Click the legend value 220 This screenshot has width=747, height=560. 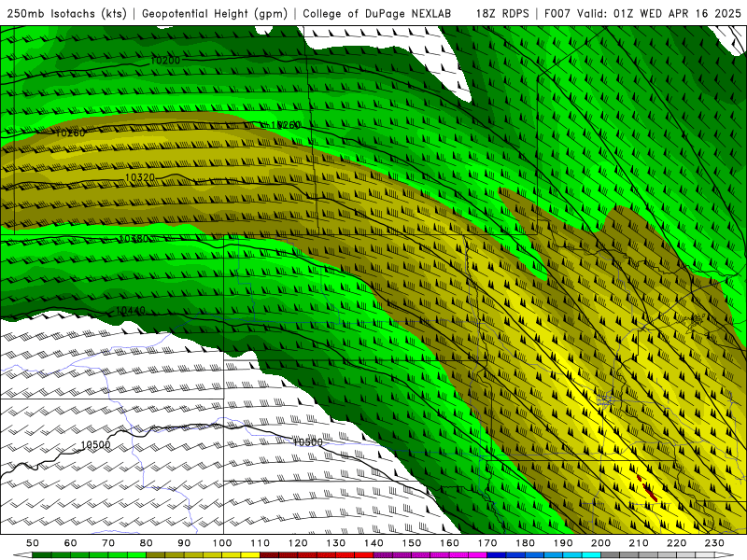pyautogui.click(x=676, y=543)
